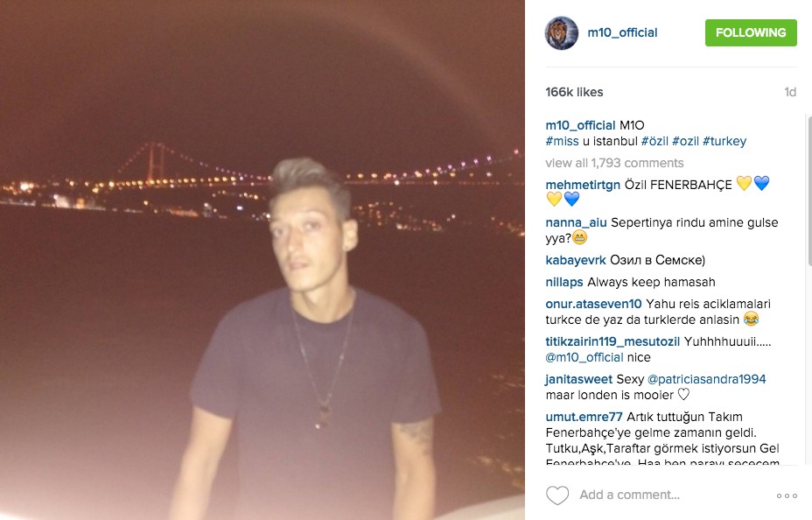The image size is (812, 520).
Task: Open commenter nanna_aiu's profile
Action: (576, 222)
